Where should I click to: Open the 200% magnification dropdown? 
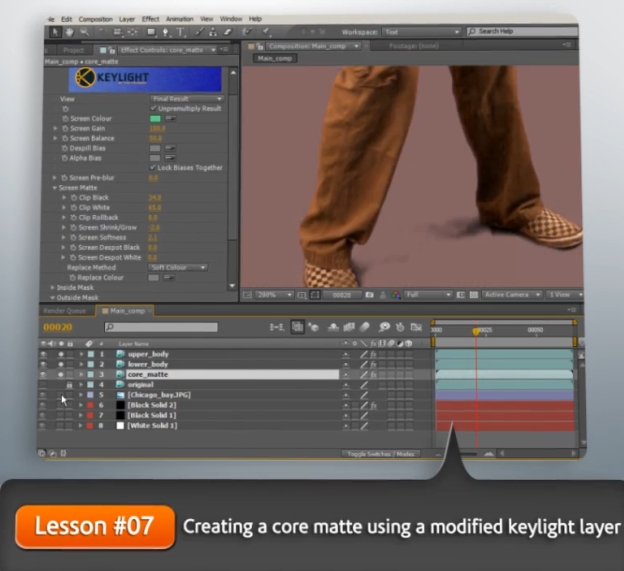click(274, 295)
